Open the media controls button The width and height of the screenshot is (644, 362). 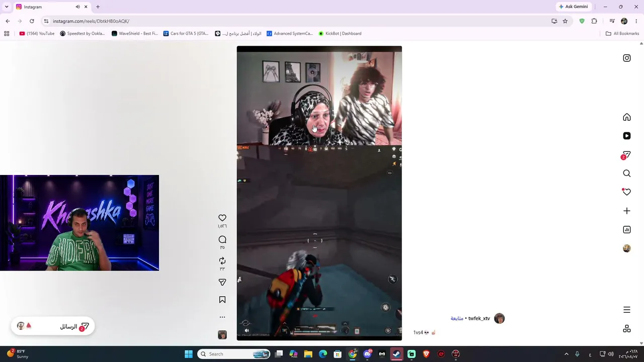[x=612, y=21]
